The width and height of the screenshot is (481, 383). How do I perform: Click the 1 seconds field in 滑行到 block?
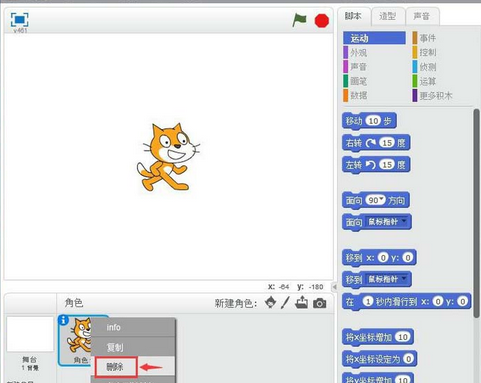368,301
